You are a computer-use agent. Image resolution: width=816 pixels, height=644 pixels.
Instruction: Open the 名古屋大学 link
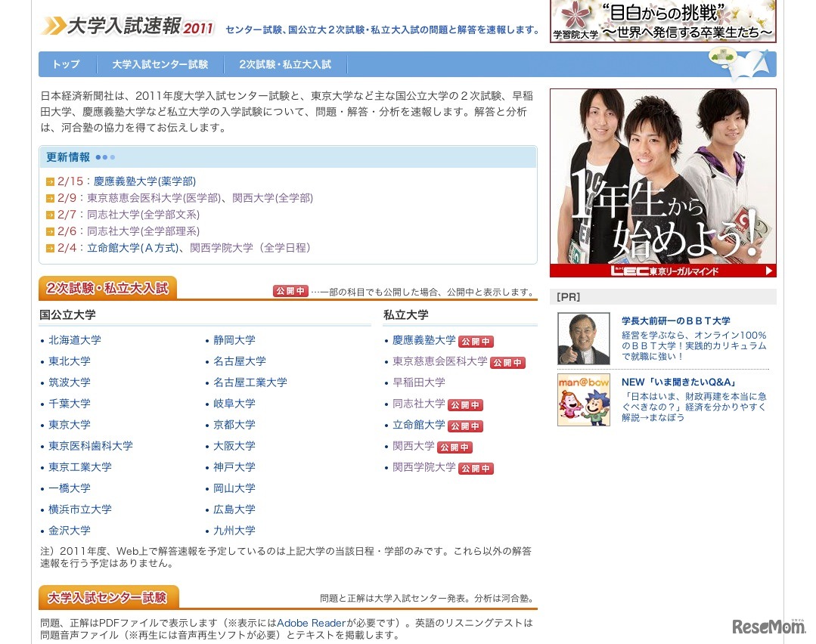(x=240, y=361)
